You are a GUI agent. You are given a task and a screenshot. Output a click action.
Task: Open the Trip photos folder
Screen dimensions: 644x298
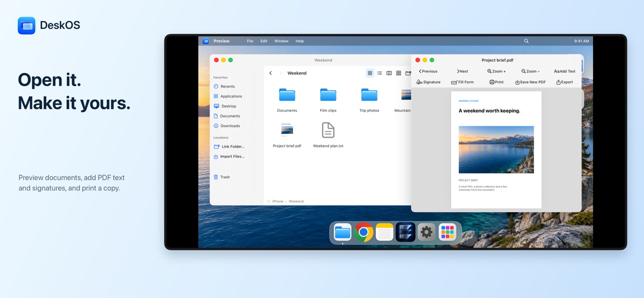[369, 94]
